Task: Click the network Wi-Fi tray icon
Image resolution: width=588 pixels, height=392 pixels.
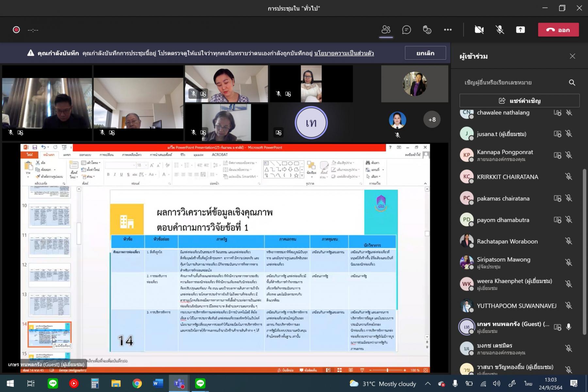Action: (x=483, y=384)
